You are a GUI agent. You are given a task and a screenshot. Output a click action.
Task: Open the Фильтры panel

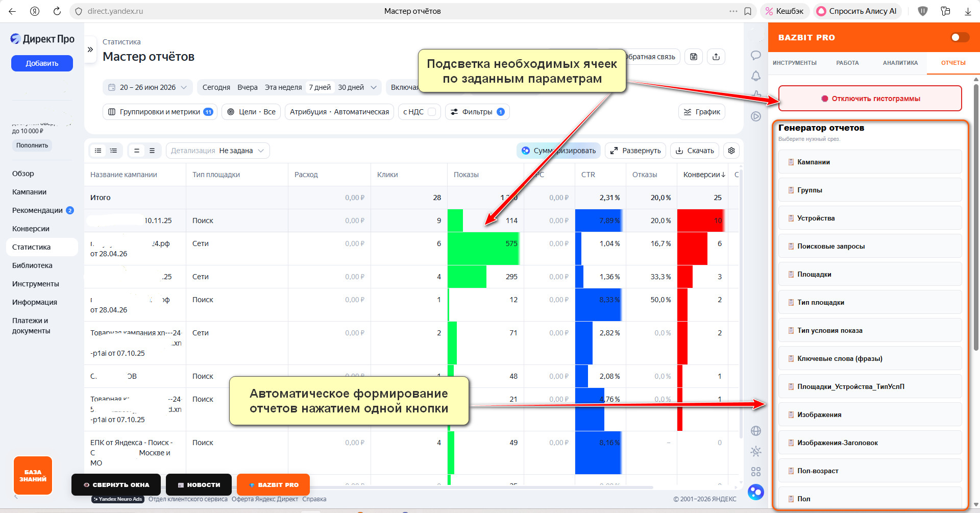[477, 112]
